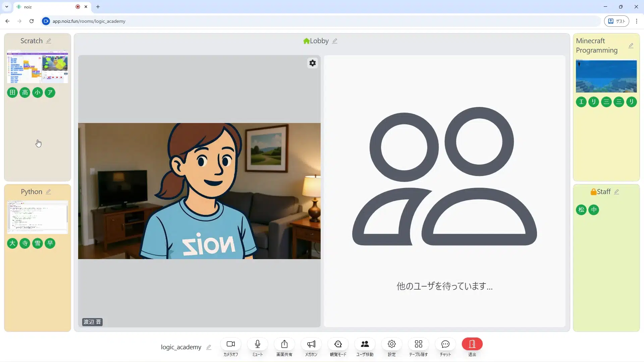Viewport: 644px width, 362px height.
Task: Edit the Scratch table name
Action: click(49, 41)
